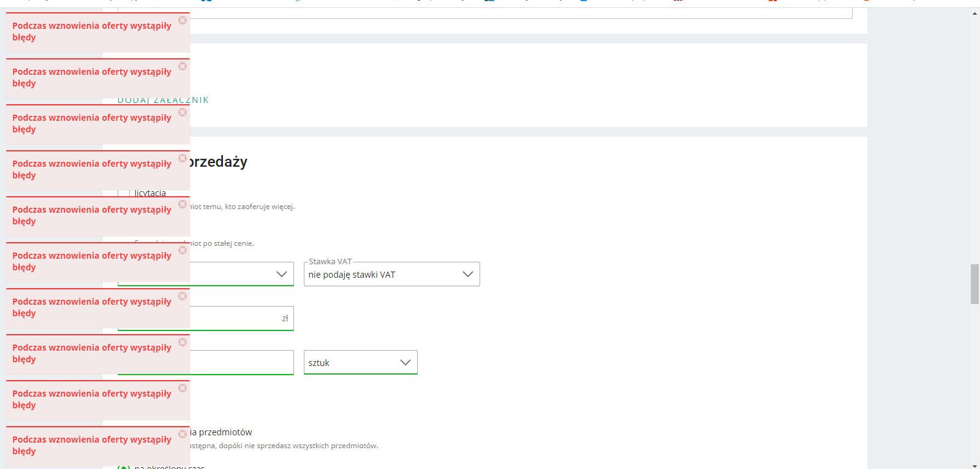Expand the 'sztuk' unit dropdown

[360, 362]
